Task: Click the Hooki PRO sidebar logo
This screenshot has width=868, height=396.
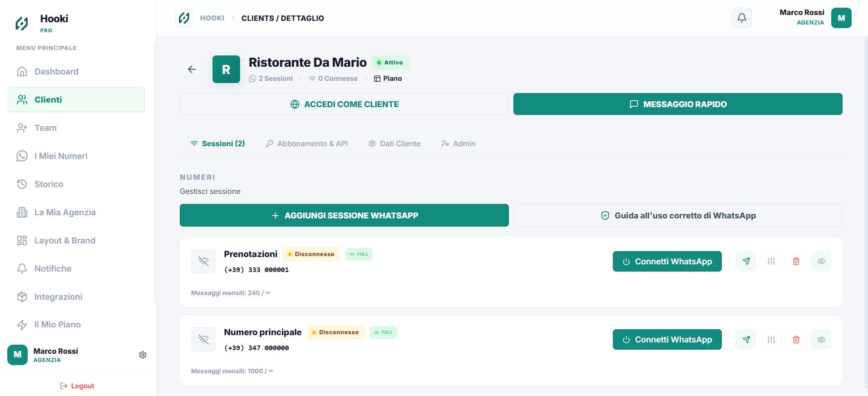Action: tap(22, 24)
